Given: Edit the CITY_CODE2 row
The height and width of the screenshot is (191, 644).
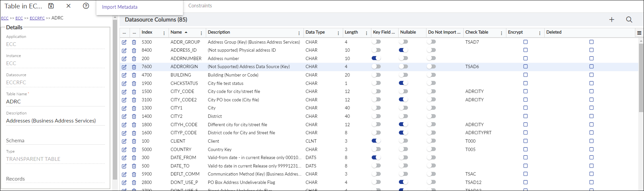Looking at the screenshot, I should 124,100.
